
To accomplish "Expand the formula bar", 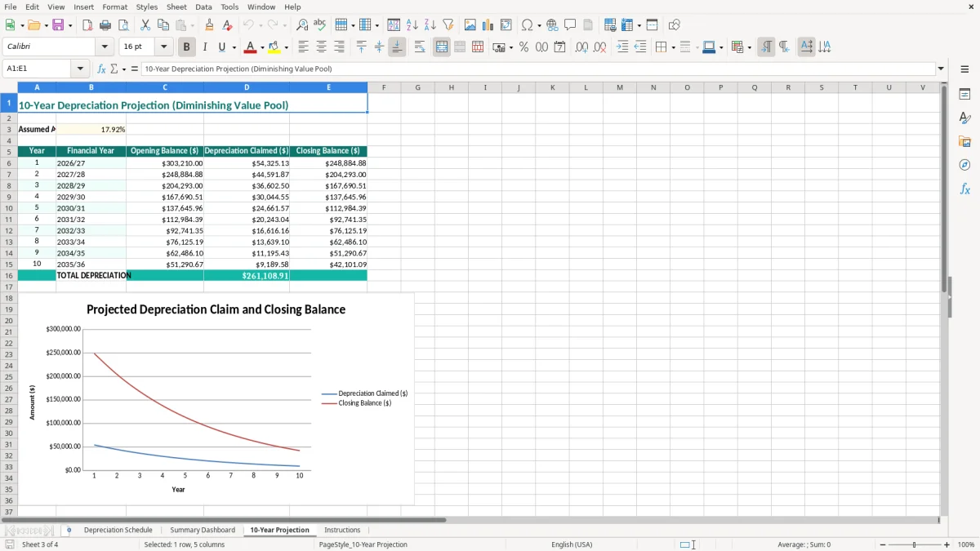I will pyautogui.click(x=941, y=69).
